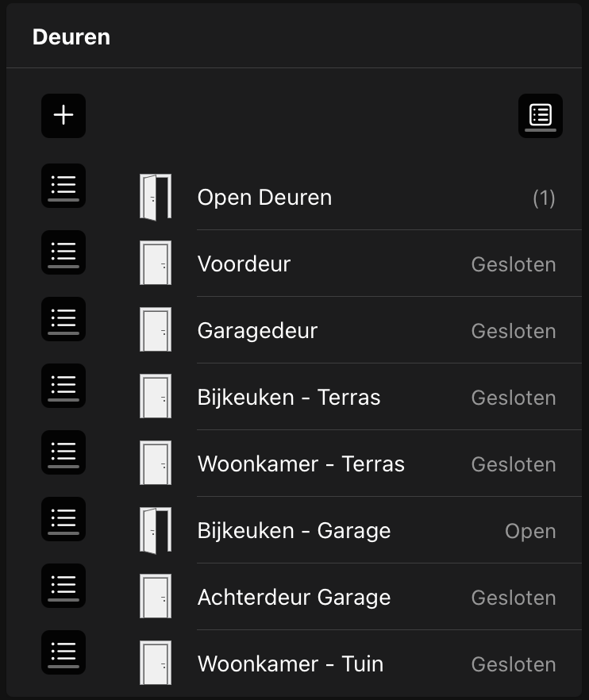Click the list icon beside Voordeur

(64, 252)
